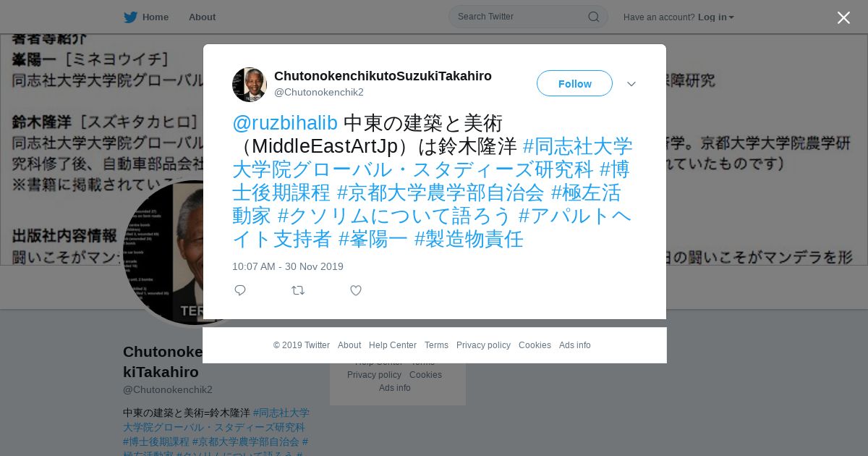
Task: Follow ChutonokenchikutoSuzukiTakahiro
Action: pos(574,83)
